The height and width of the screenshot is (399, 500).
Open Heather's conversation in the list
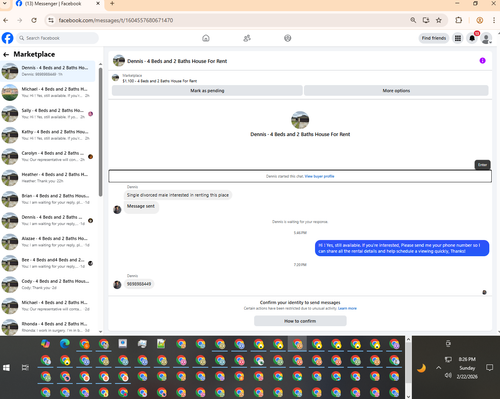coord(48,178)
